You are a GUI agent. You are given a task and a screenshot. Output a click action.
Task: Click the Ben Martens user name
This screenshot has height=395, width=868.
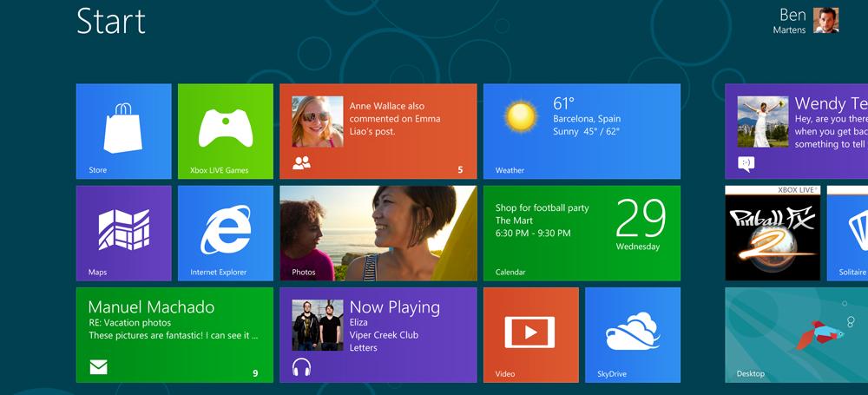click(789, 21)
